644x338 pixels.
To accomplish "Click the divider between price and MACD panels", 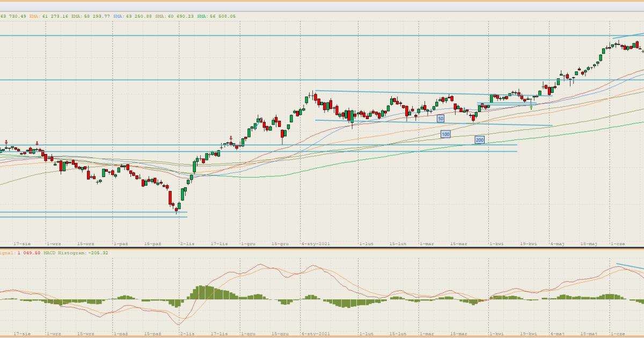I will click(322, 248).
